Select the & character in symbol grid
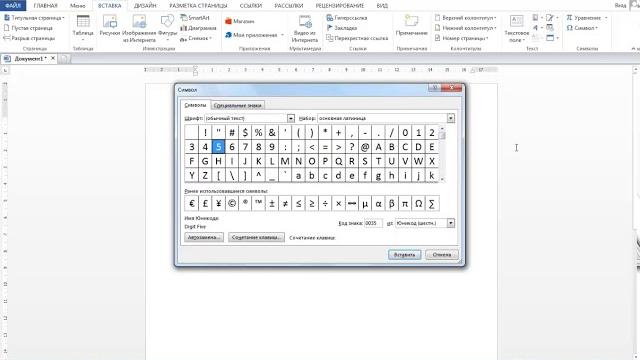The height and width of the screenshot is (360, 640). tap(271, 132)
